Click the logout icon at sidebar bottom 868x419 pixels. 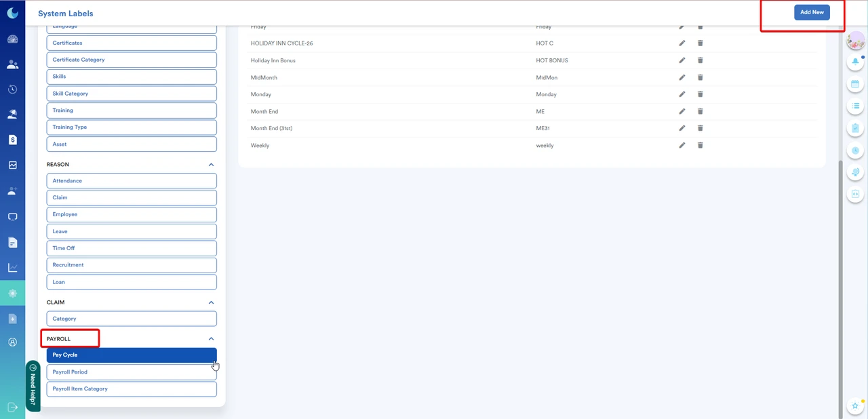tap(12, 407)
